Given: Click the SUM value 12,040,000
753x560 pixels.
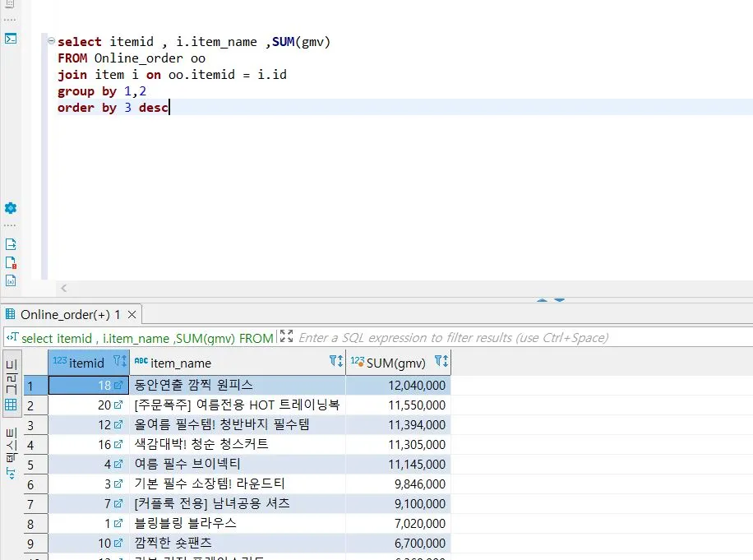Looking at the screenshot, I should coord(398,385).
